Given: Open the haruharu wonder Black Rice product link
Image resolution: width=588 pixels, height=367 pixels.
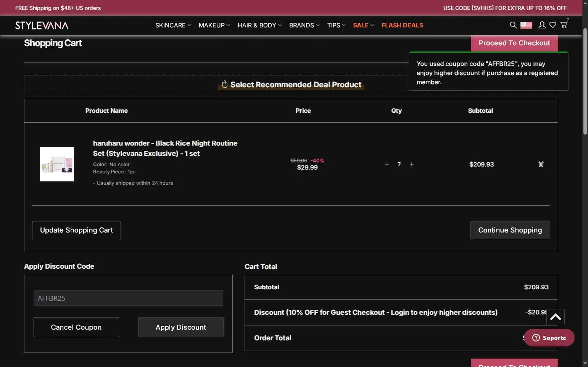Looking at the screenshot, I should pyautogui.click(x=165, y=148).
